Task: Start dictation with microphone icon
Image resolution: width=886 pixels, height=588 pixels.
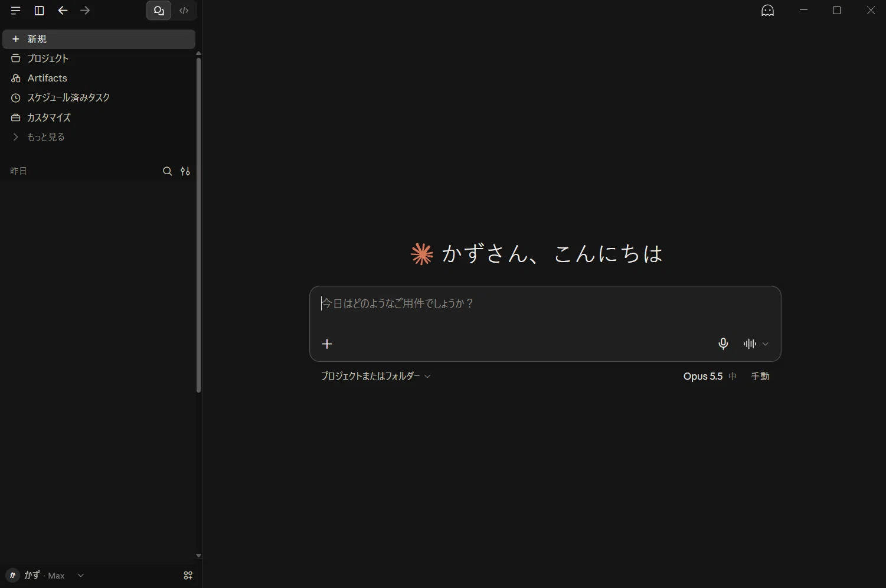Action: coord(723,344)
